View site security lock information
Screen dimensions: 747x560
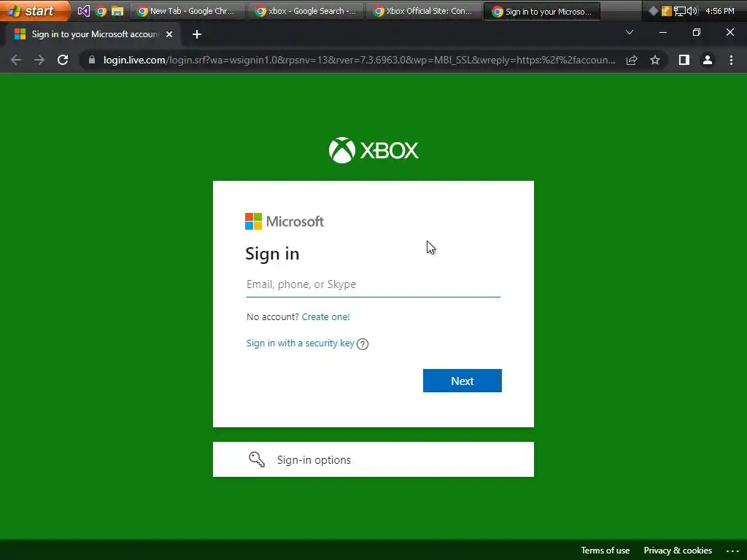[x=92, y=60]
